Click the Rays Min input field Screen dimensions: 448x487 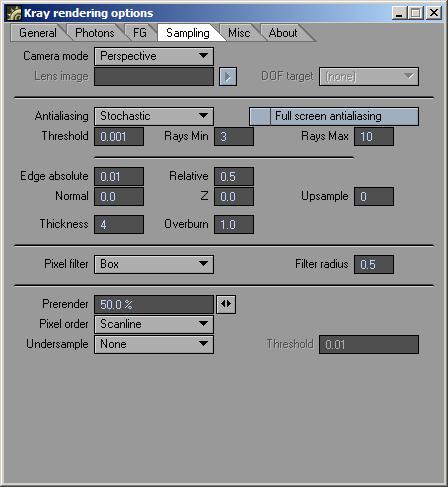click(x=234, y=136)
